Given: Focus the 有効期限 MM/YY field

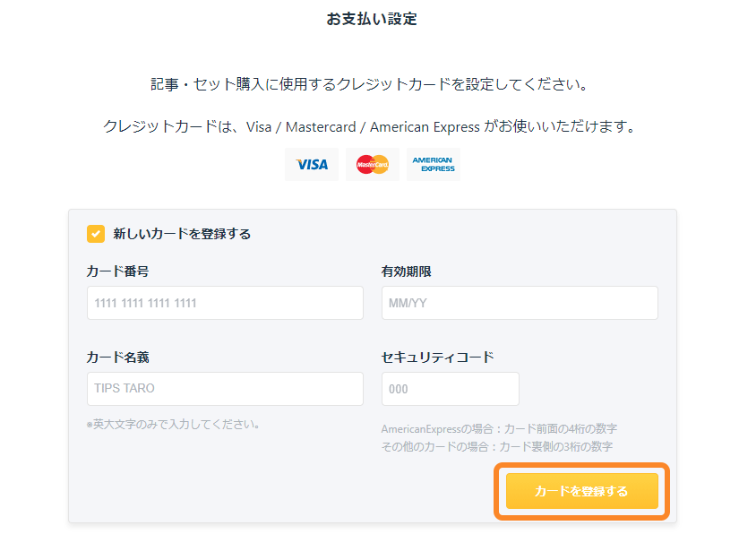Looking at the screenshot, I should (x=520, y=303).
